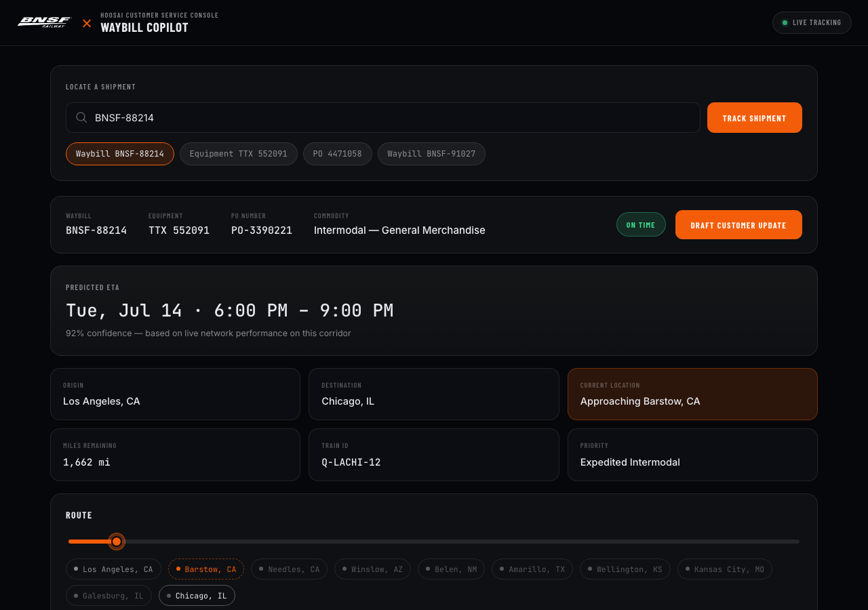Click the Intermodal — General Merchandise commodity
Image resolution: width=868 pixels, height=610 pixels.
coord(399,230)
